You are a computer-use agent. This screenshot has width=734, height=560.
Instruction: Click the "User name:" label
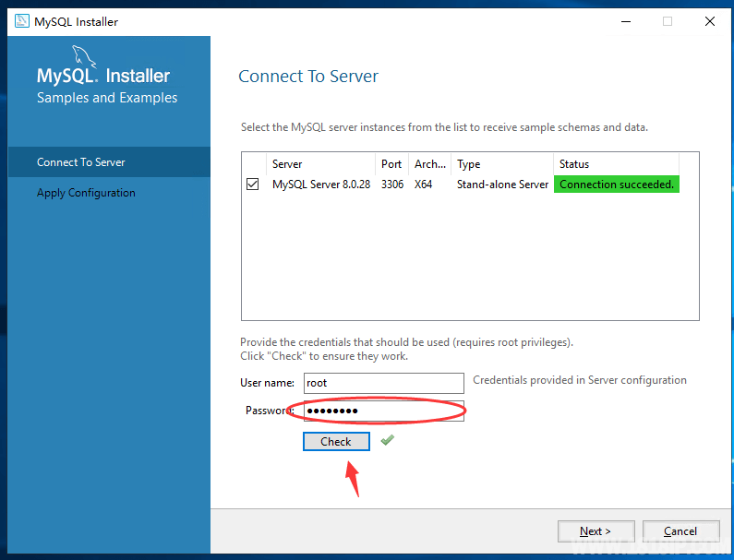tap(268, 383)
